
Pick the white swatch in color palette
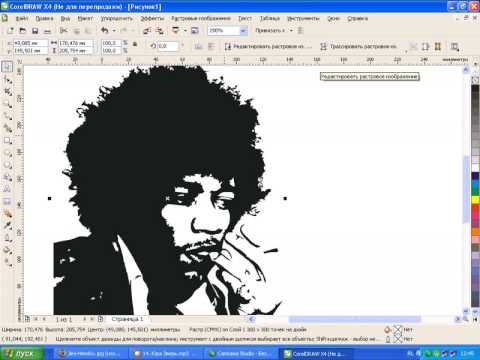click(x=475, y=167)
